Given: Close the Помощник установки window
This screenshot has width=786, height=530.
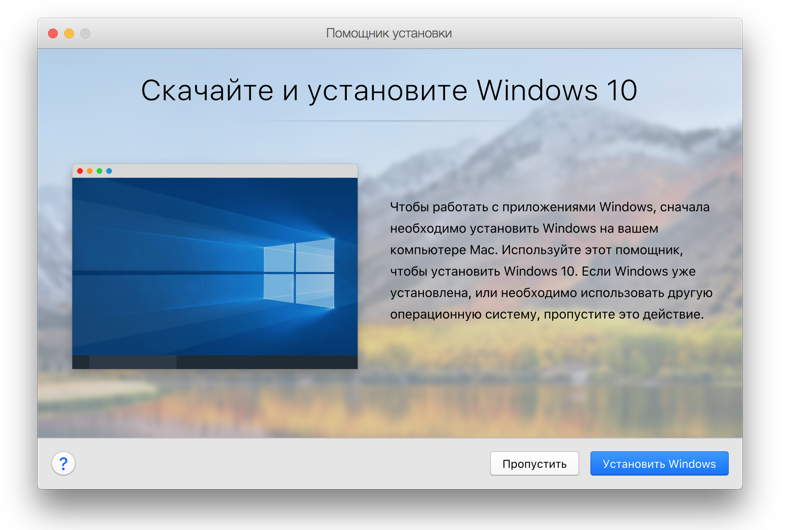Looking at the screenshot, I should pyautogui.click(x=53, y=33).
